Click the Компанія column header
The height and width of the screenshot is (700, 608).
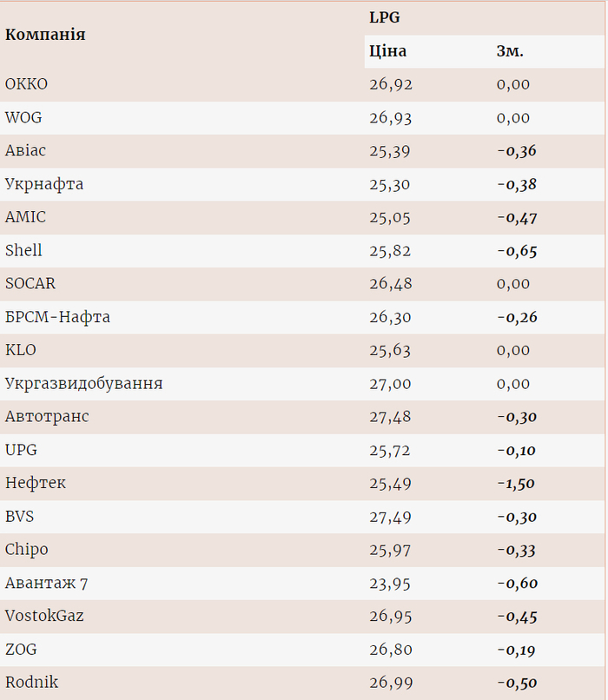pos(45,35)
